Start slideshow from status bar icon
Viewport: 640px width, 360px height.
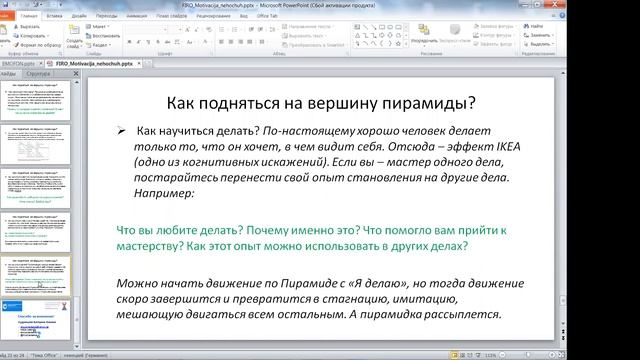[x=478, y=356]
